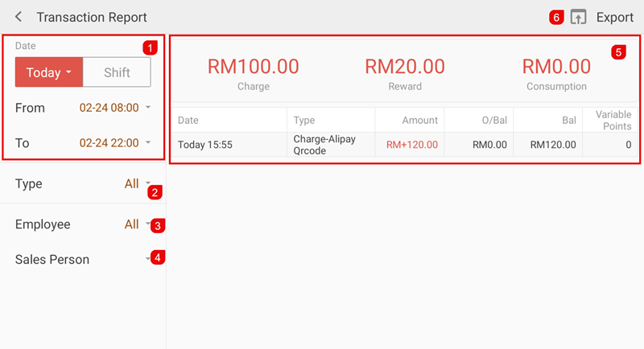The image size is (644, 349).
Task: Click the export icon in the header
Action: coord(578,17)
